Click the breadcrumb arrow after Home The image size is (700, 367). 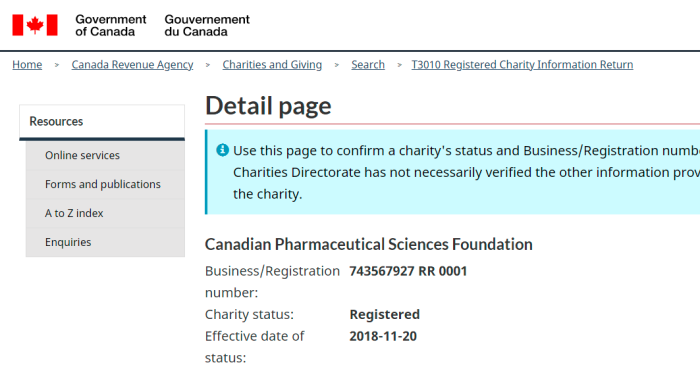click(x=57, y=65)
